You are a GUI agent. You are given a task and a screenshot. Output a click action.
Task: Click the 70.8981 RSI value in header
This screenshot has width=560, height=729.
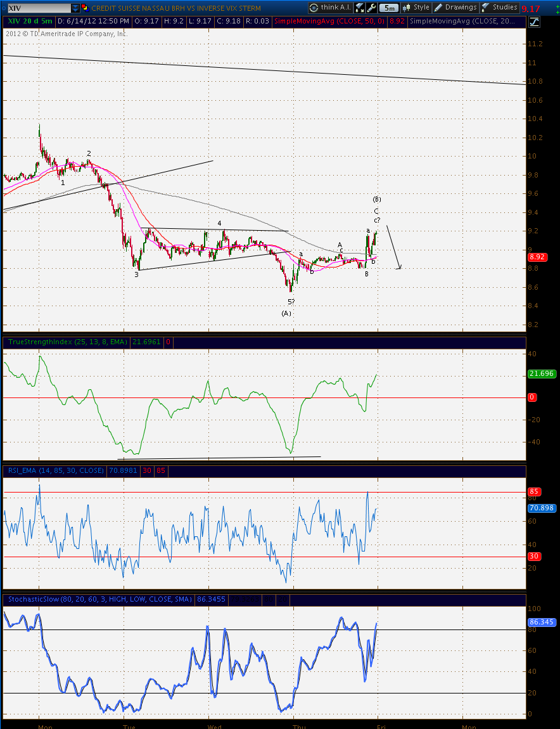123,471
